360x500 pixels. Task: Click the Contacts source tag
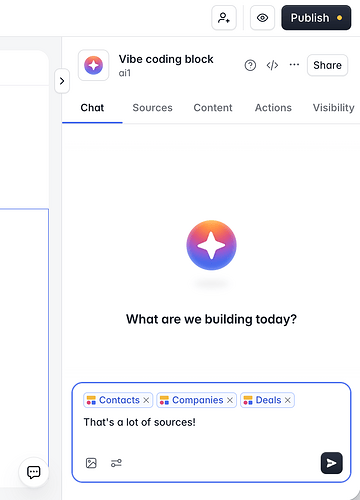(x=118, y=400)
